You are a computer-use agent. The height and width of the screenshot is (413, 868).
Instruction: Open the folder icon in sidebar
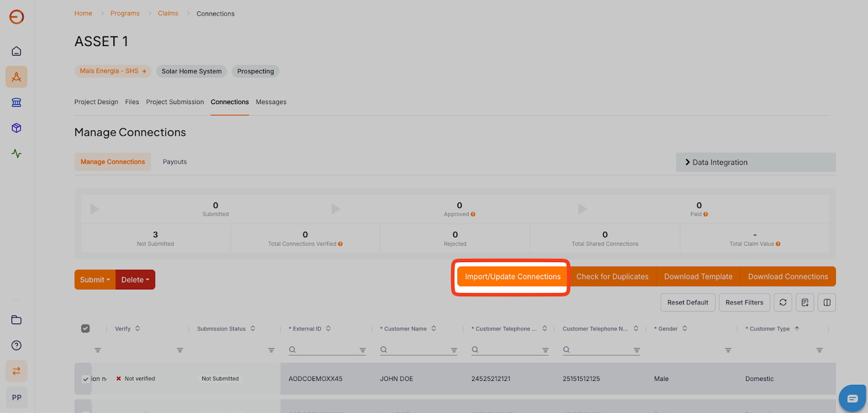click(x=16, y=320)
